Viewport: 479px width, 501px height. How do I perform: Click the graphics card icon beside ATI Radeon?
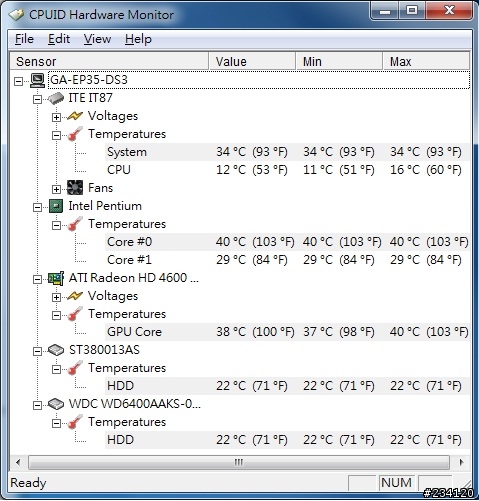[x=56, y=278]
